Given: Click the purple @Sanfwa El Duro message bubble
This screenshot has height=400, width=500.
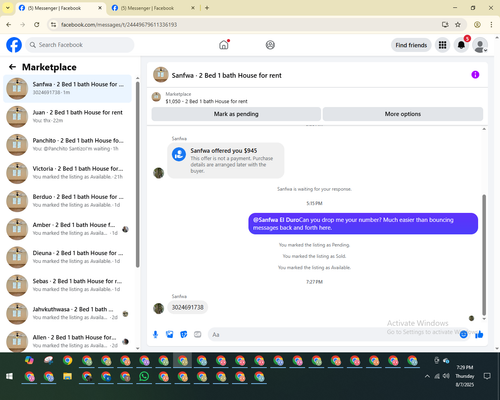Looking at the screenshot, I should [363, 224].
